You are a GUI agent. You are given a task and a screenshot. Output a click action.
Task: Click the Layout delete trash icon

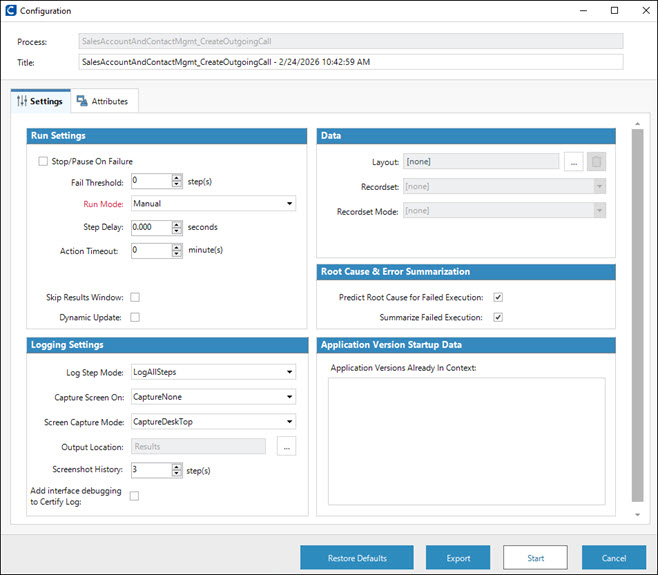tap(595, 162)
